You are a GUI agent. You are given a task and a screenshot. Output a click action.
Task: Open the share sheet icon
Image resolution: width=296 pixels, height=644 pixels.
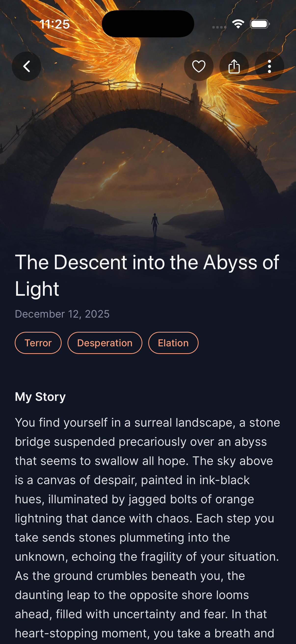coord(234,66)
